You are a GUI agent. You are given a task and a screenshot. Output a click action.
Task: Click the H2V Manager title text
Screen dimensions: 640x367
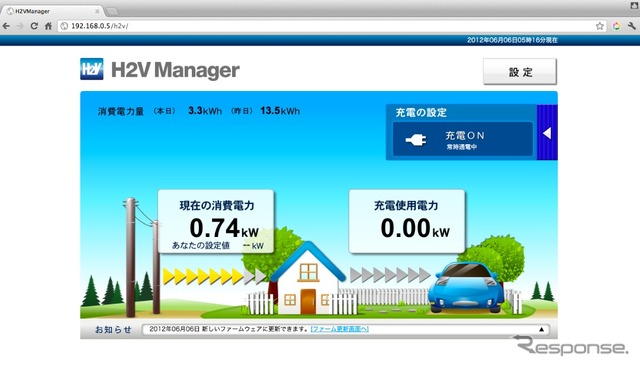[175, 70]
